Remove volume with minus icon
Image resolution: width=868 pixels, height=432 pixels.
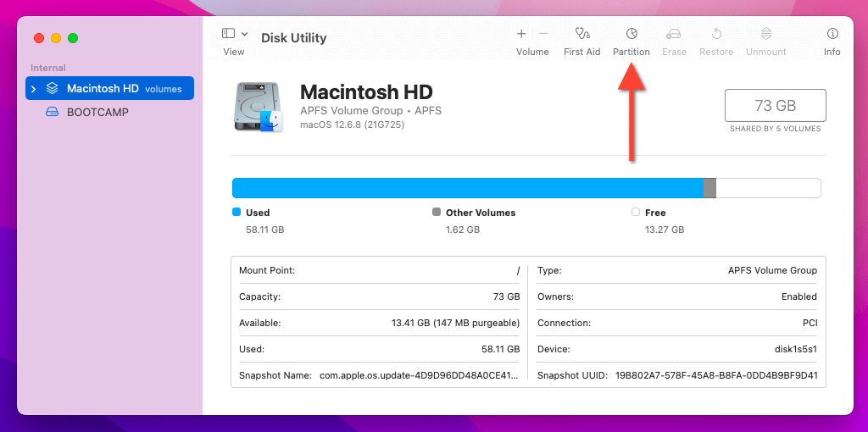(543, 34)
